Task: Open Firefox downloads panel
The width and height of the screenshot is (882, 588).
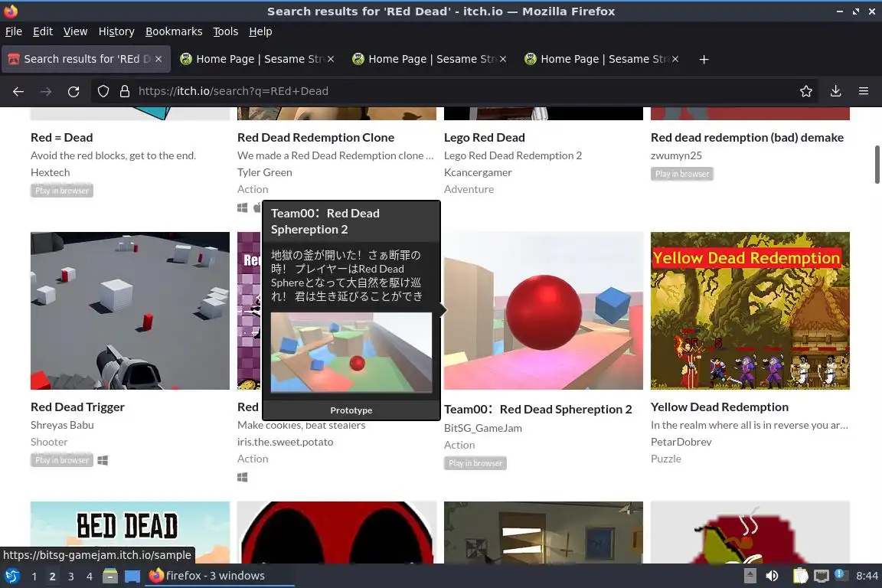Action: (835, 91)
